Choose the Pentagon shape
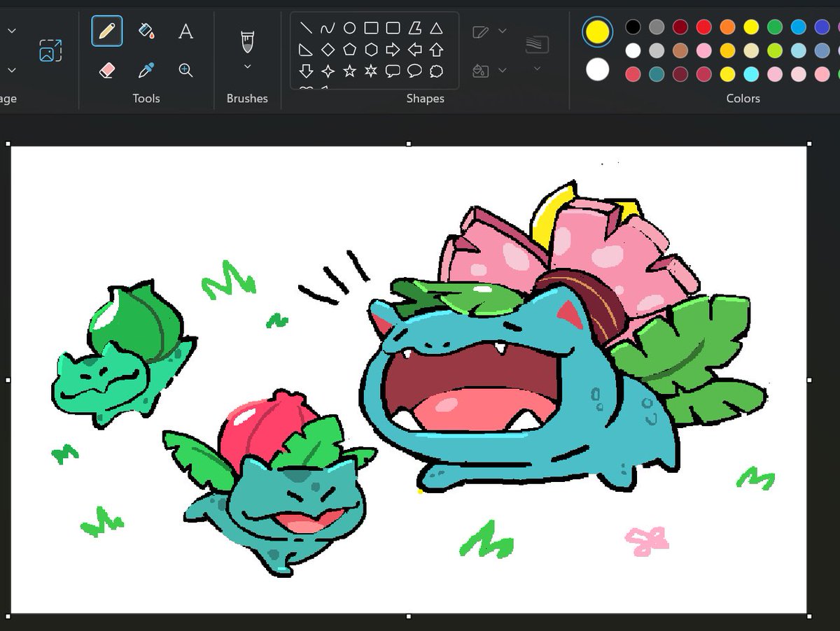 (x=349, y=50)
